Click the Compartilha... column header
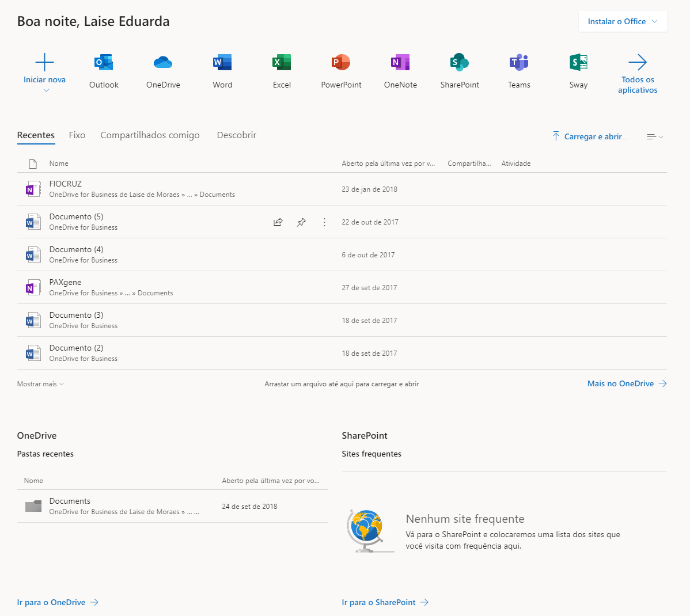This screenshot has height=616, width=690. [469, 163]
